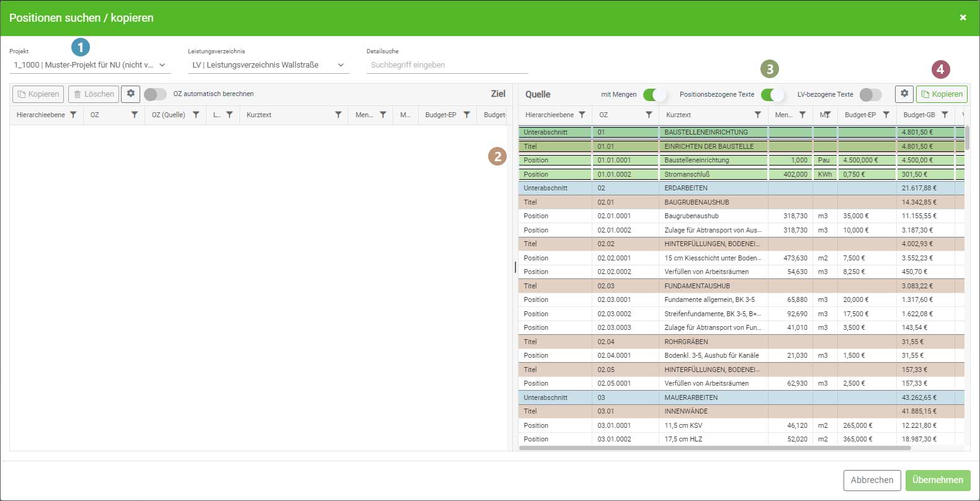Click OZ cell 02.03.0003

tap(625, 327)
